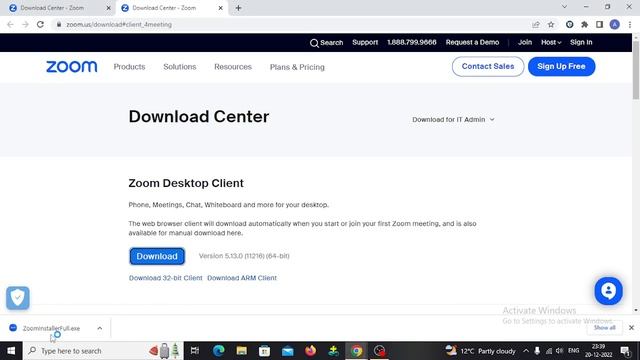Launch Microsoft Edge from taskbar
Image resolution: width=640 pixels, height=360 pixels.
coord(218,351)
